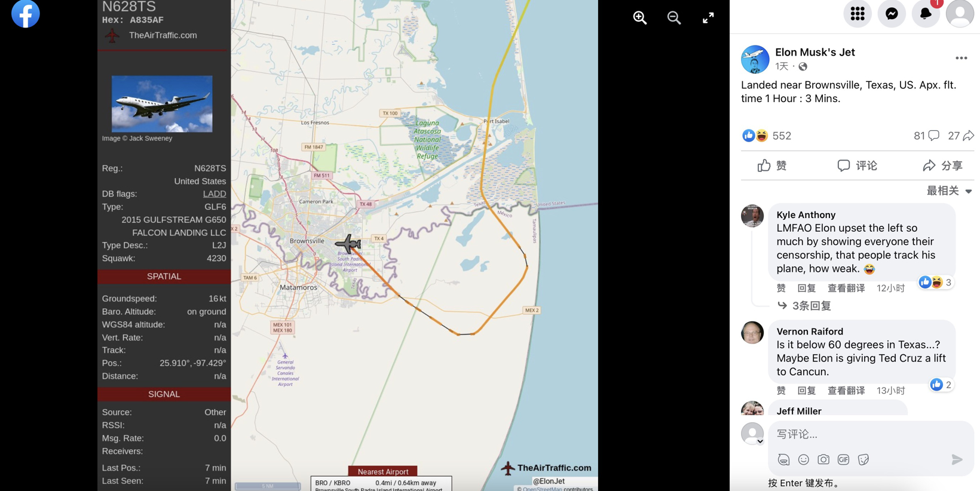
Task: Click the post timestamp 1天
Action: click(x=782, y=66)
